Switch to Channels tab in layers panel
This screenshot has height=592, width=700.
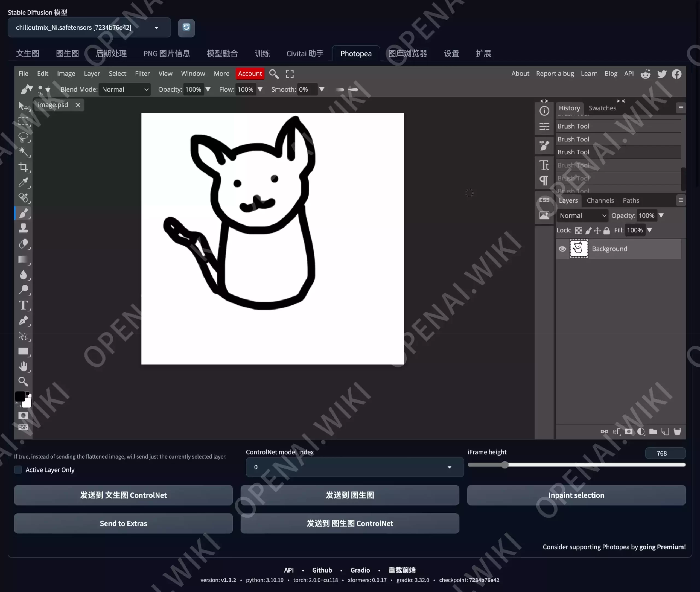pyautogui.click(x=600, y=200)
